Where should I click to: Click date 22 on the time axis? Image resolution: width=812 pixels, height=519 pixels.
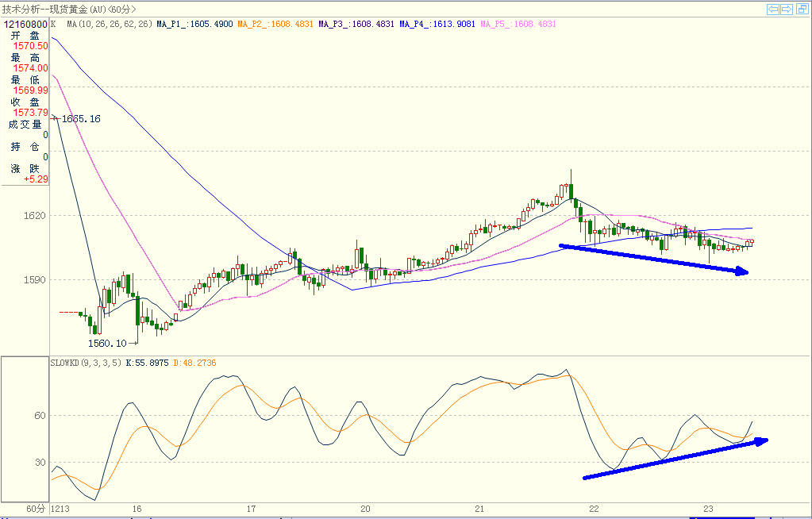click(x=594, y=509)
